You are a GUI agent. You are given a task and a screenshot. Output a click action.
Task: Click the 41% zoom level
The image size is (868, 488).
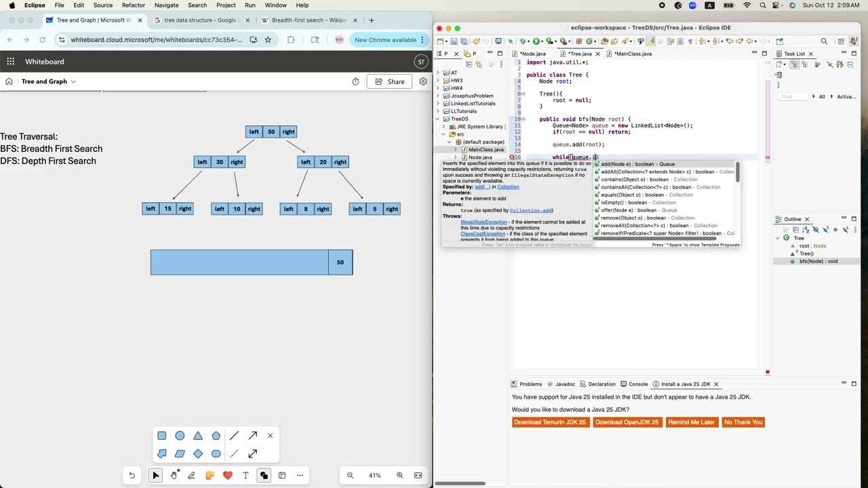click(x=374, y=475)
